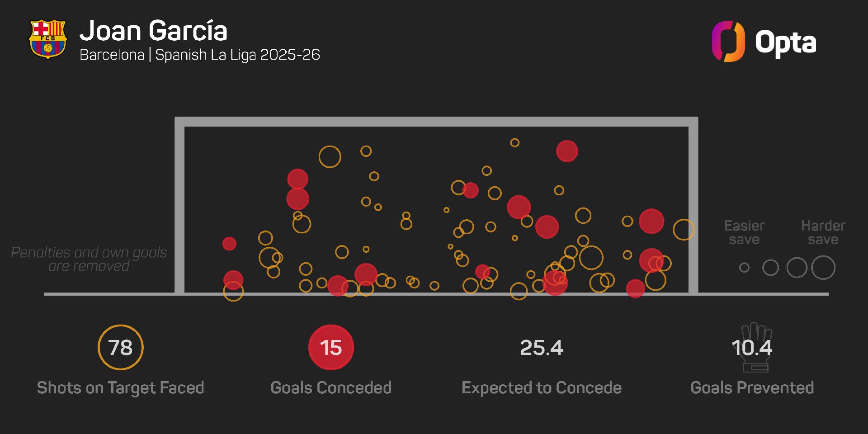
Task: Click the largest legend circle under Harder save
Action: point(823,268)
